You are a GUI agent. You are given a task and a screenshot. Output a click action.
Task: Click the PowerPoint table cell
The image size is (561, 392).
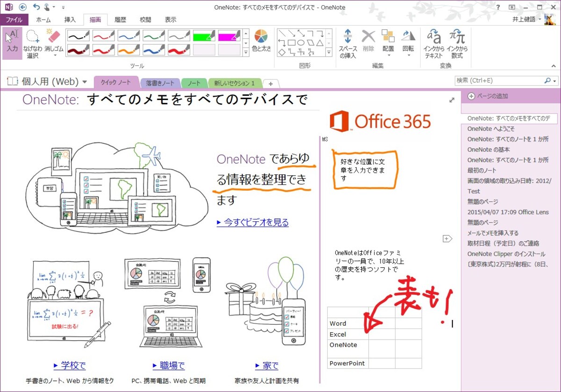point(348,363)
